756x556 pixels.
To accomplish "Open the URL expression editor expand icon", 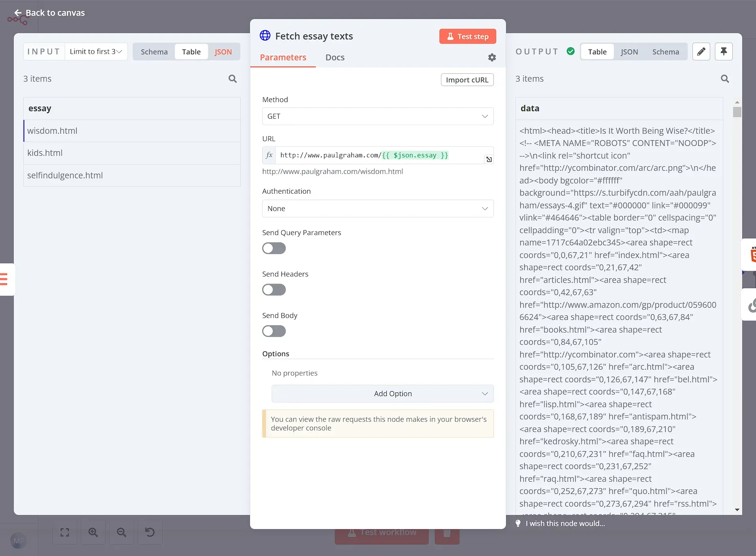I will pyautogui.click(x=489, y=159).
